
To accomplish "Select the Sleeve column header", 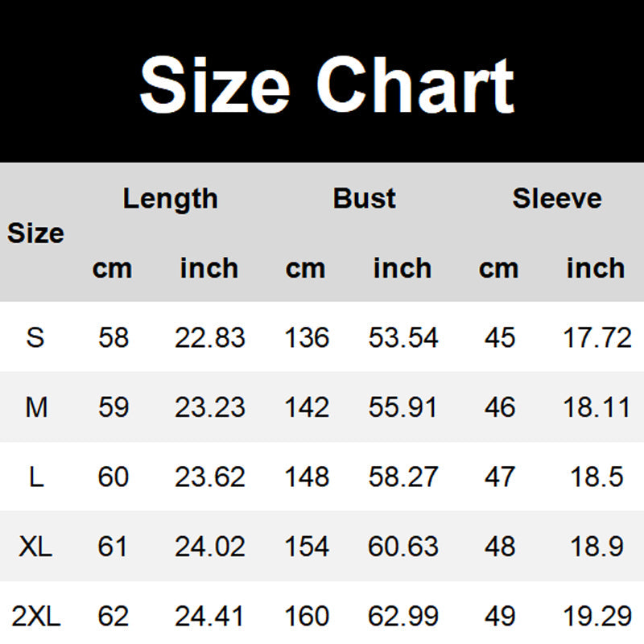I will [x=557, y=199].
